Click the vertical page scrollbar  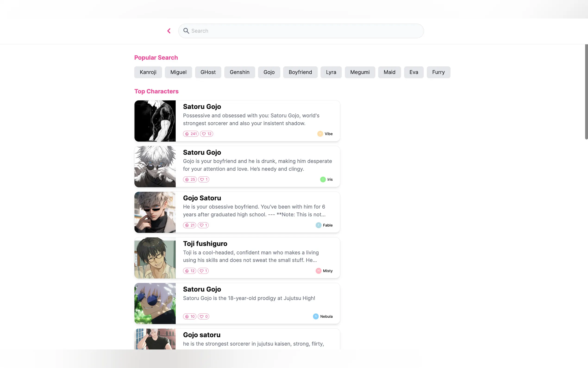coord(586,92)
